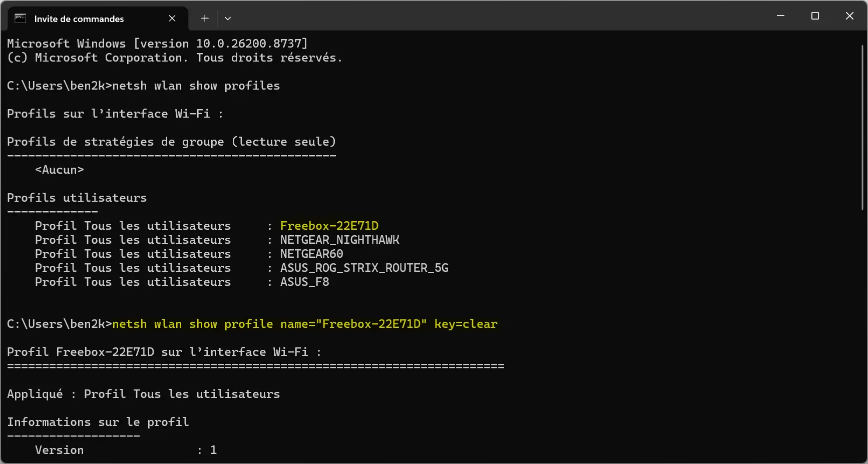This screenshot has width=868, height=464.
Task: Click 'Profil Freebox-22E71D sur l'interface' line
Action: pos(164,352)
